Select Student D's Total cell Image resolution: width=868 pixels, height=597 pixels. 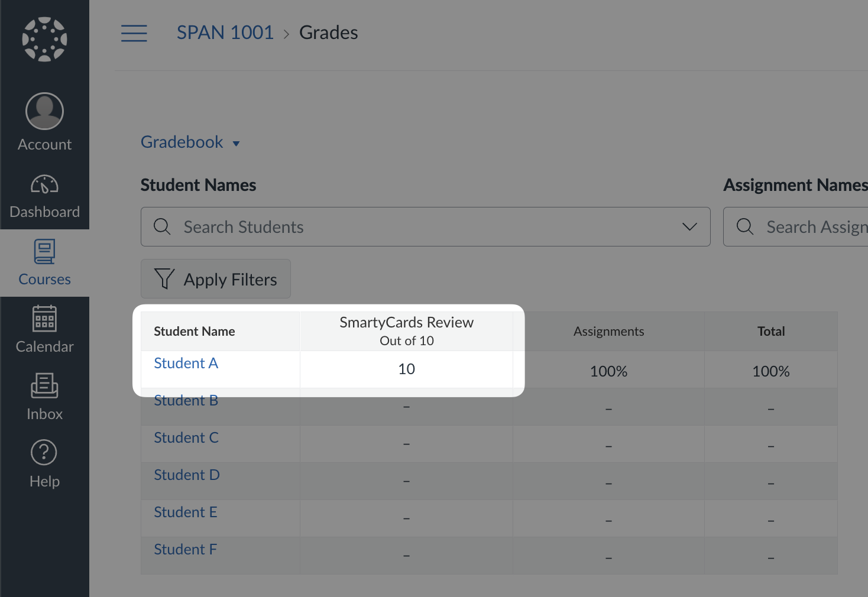point(771,481)
